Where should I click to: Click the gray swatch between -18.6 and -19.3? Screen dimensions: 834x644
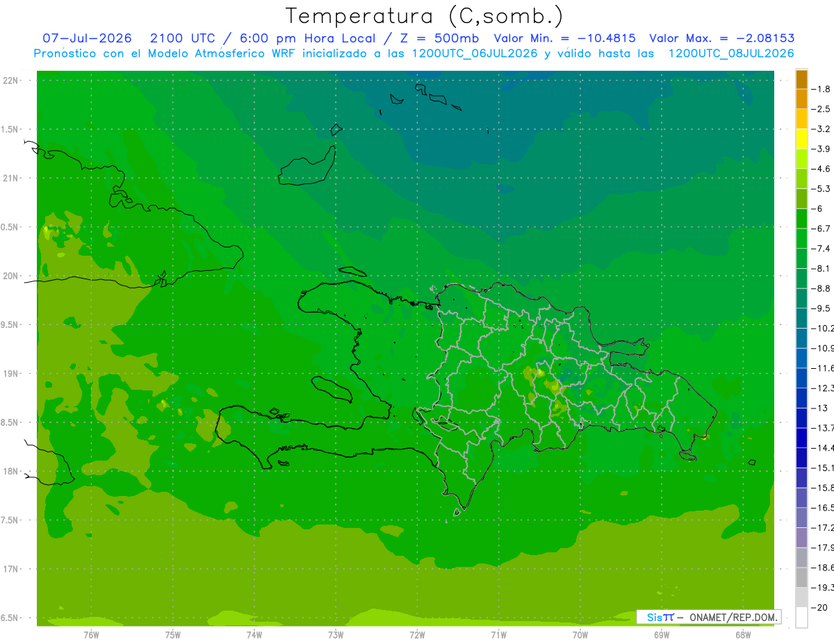click(x=801, y=577)
